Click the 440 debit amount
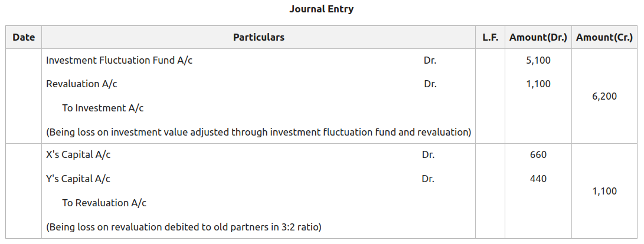 (x=538, y=179)
